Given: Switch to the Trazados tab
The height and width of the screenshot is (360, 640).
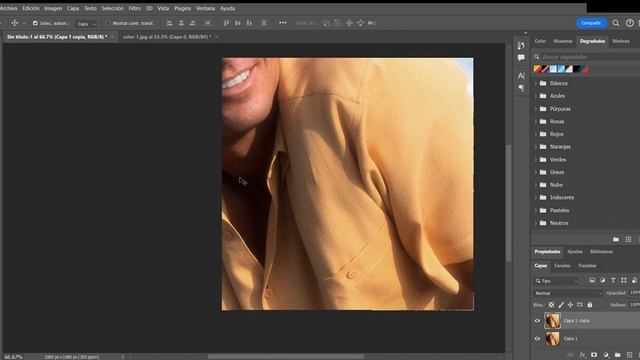Looking at the screenshot, I should click(x=587, y=266).
